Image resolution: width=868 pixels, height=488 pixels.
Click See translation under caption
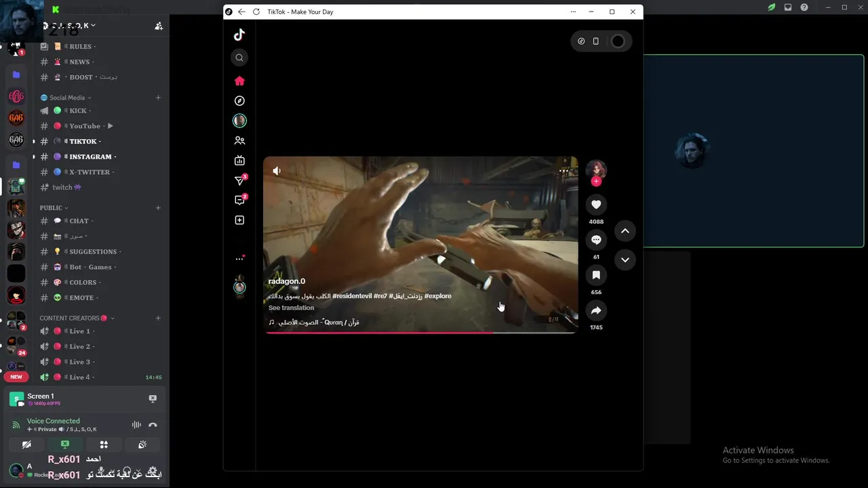pyautogui.click(x=291, y=308)
